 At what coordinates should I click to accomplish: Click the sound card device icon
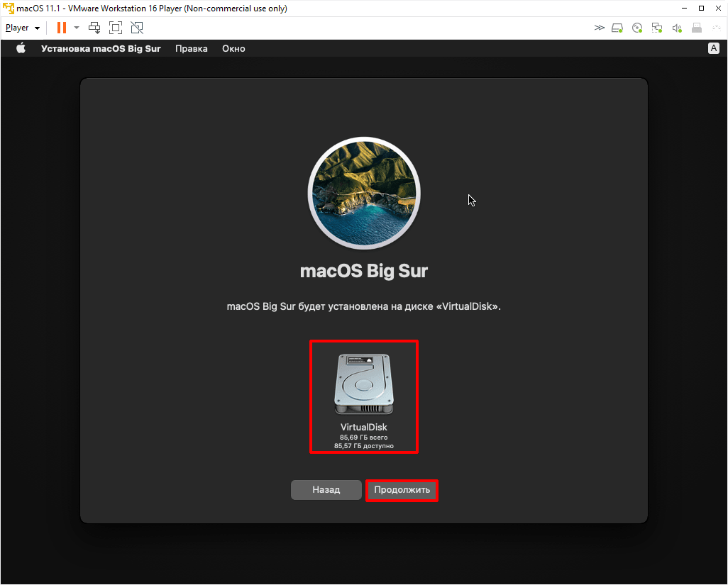[677, 28]
